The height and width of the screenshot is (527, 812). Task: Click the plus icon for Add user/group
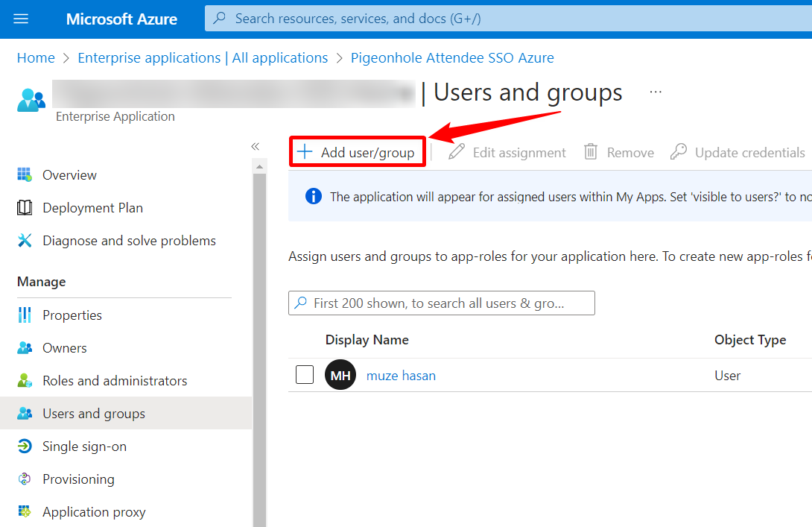pos(305,152)
